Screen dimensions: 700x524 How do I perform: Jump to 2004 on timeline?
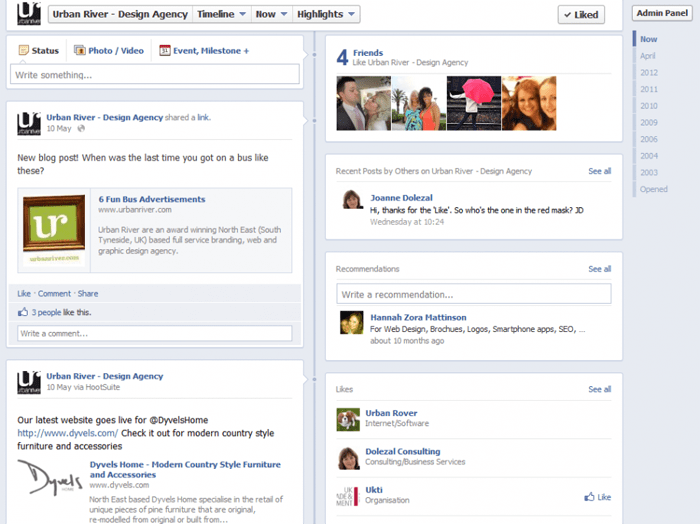(649, 156)
